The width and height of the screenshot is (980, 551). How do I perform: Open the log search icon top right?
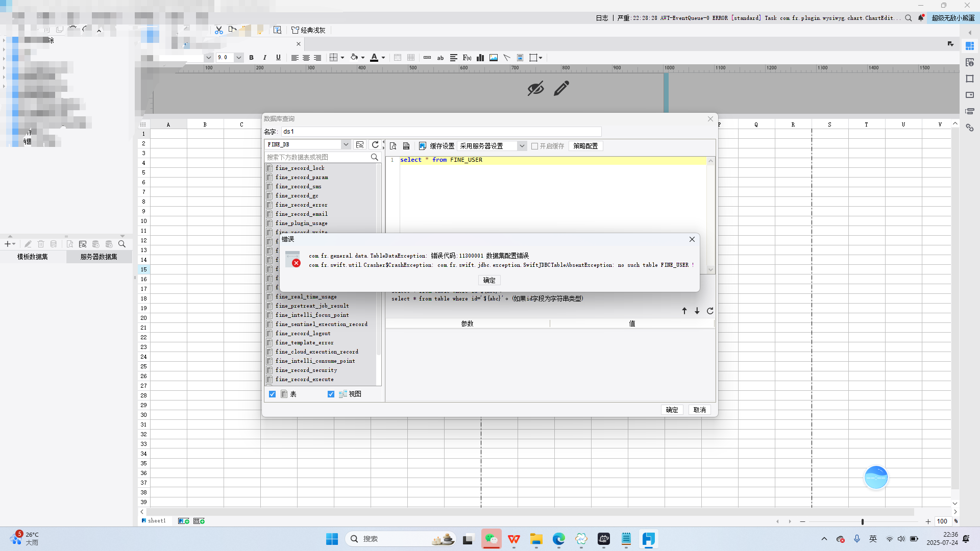point(909,18)
